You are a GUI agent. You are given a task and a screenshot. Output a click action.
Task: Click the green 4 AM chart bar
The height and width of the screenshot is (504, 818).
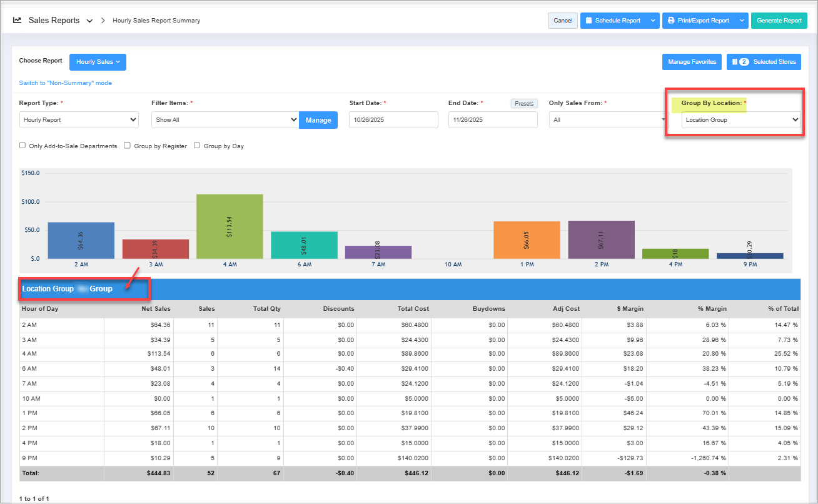coord(230,226)
